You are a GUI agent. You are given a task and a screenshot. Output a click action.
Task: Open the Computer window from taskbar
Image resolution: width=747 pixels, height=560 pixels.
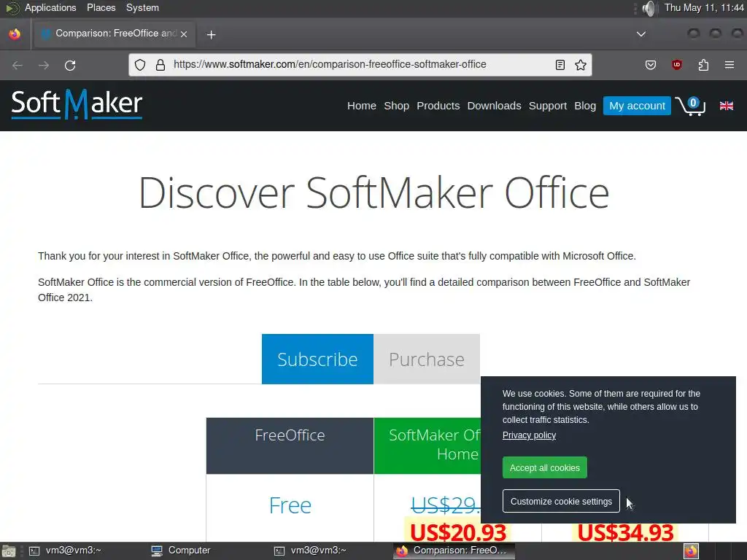pyautogui.click(x=181, y=551)
